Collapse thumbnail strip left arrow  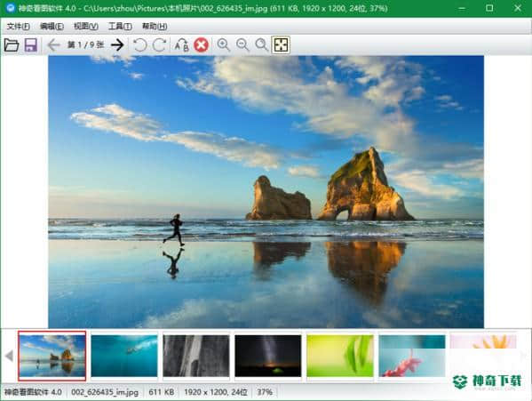(x=9, y=356)
